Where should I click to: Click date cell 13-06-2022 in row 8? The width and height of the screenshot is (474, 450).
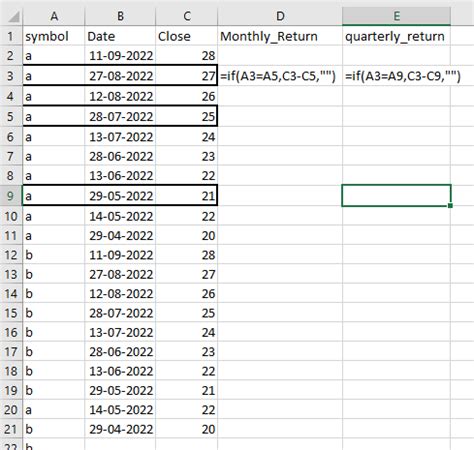[120, 175]
